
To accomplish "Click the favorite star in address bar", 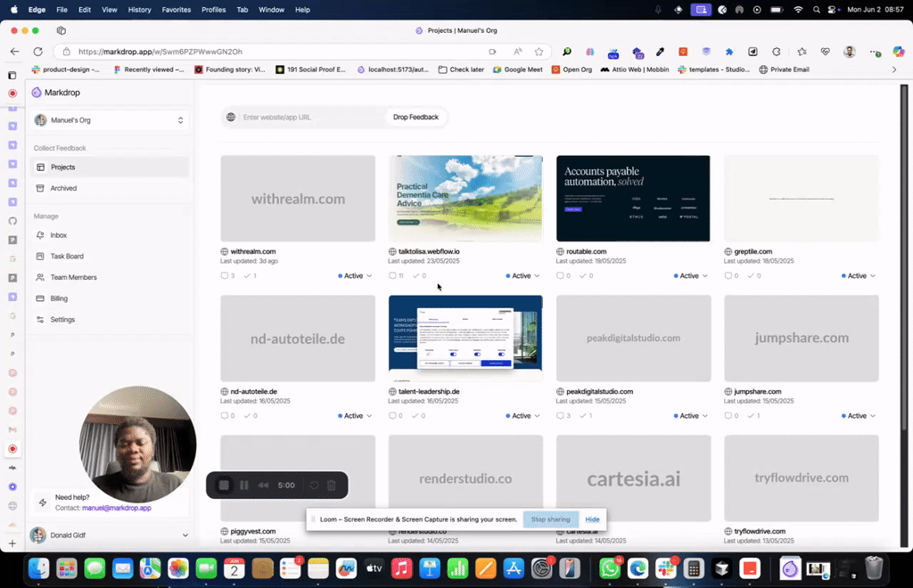I will (x=539, y=51).
